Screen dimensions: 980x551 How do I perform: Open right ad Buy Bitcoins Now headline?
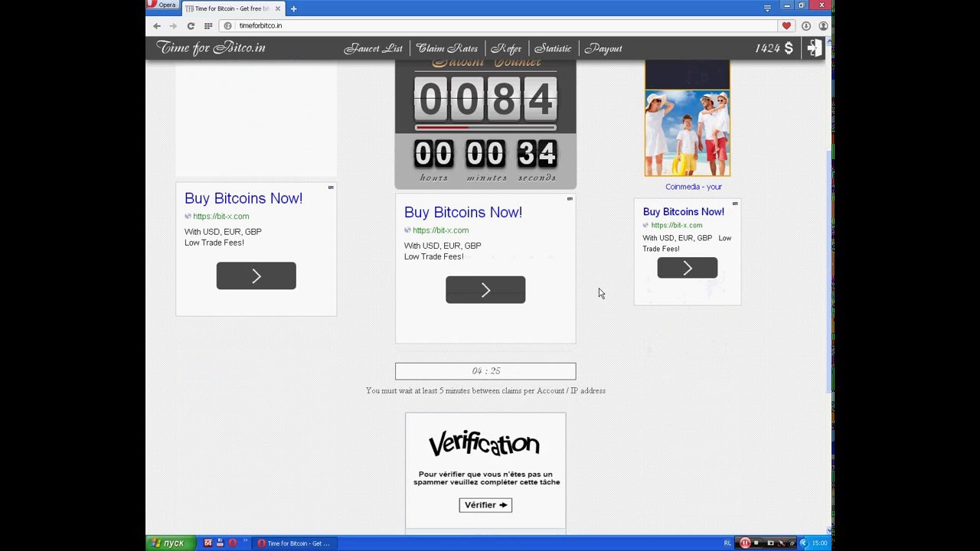tap(684, 212)
